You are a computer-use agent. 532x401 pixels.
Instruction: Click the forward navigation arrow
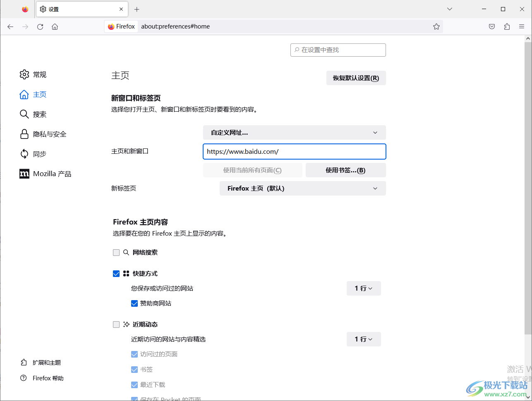tap(25, 26)
